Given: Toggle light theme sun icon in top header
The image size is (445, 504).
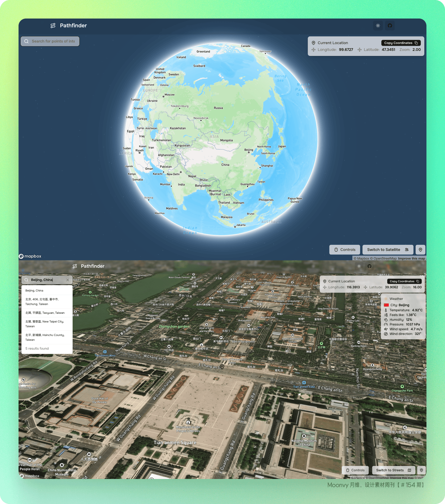Looking at the screenshot, I should 378,26.
